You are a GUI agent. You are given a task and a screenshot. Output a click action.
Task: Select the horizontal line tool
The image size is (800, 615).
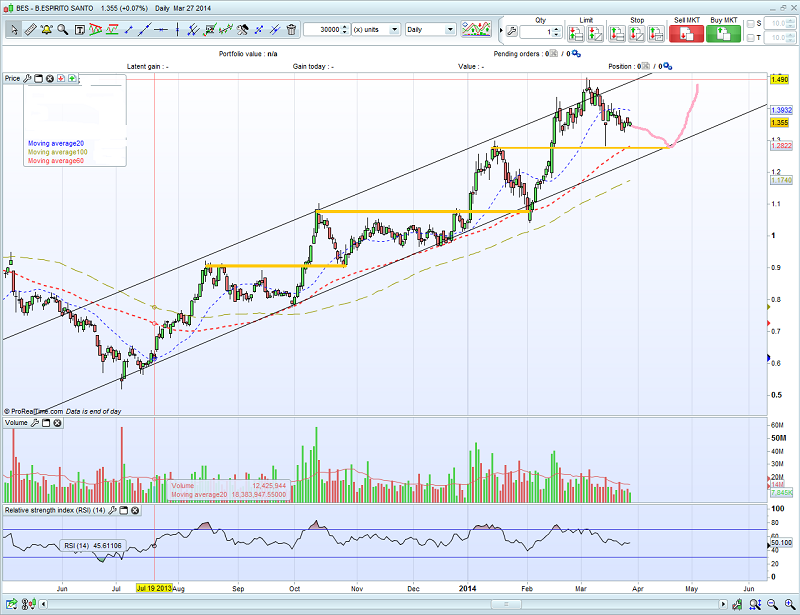[161, 30]
